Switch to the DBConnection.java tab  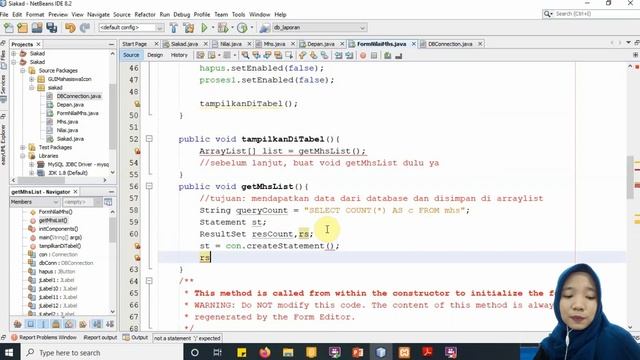click(x=450, y=44)
